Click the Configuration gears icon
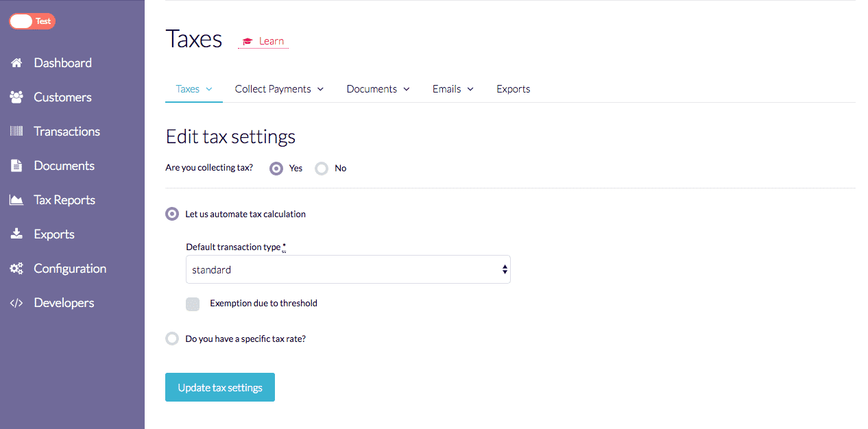 16,269
